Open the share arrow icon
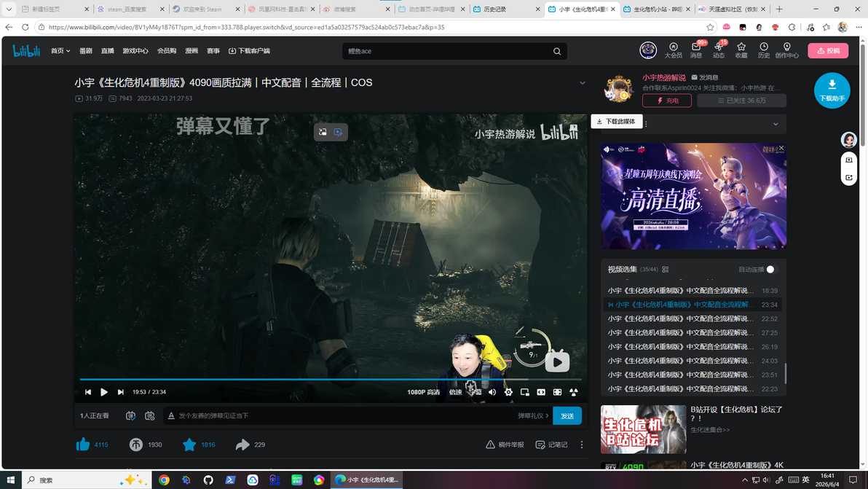The width and height of the screenshot is (868, 489). (242, 444)
